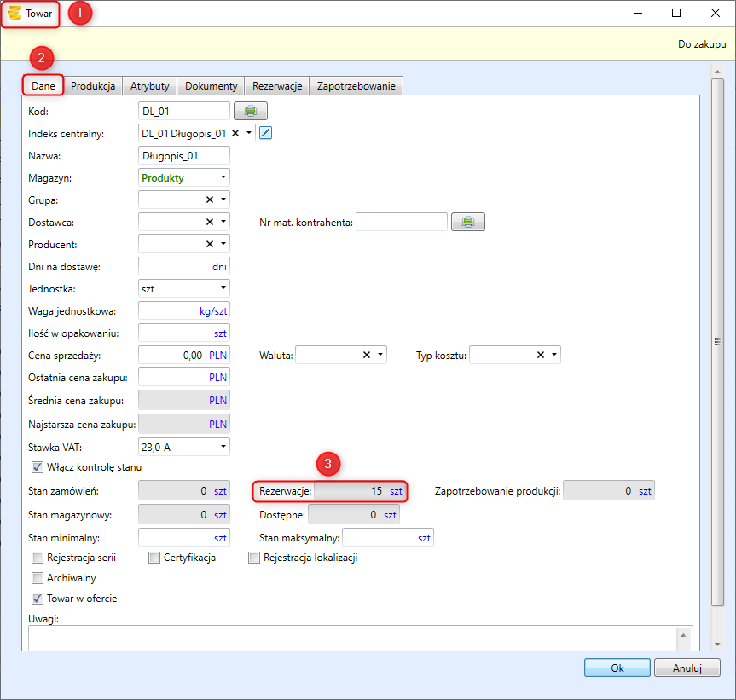
Task: Click the edit pencil icon beside Indeks centralny
Action: (x=265, y=133)
